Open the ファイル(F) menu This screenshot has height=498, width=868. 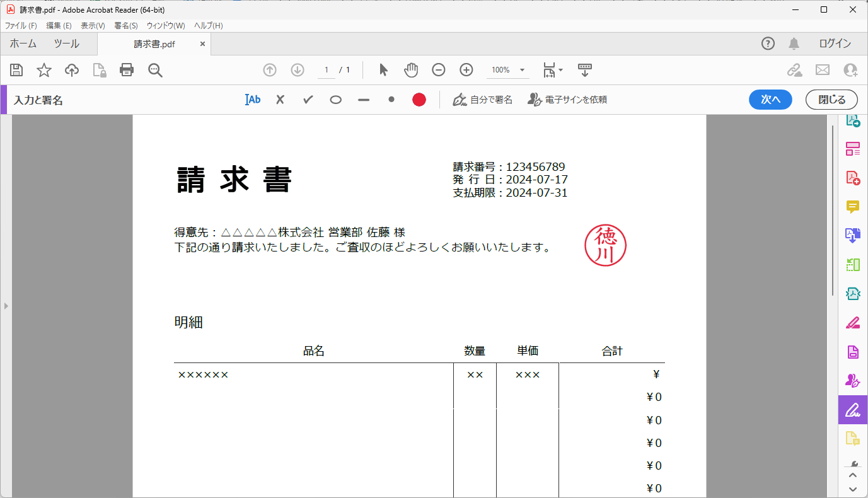21,26
